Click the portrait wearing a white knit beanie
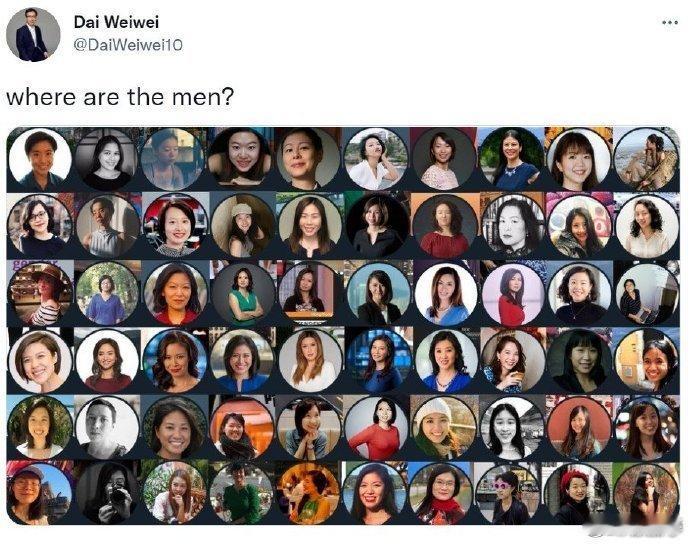Screen dimensions: 690x544 click(444, 427)
